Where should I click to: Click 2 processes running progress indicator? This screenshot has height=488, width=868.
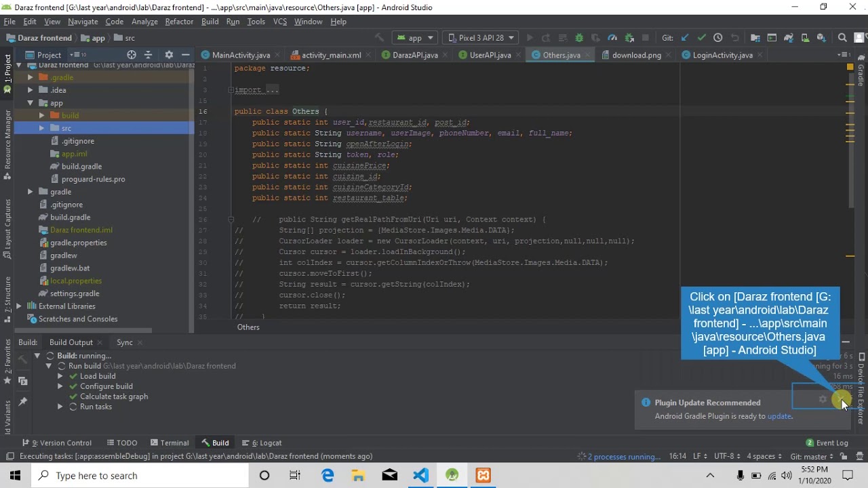coord(624,456)
